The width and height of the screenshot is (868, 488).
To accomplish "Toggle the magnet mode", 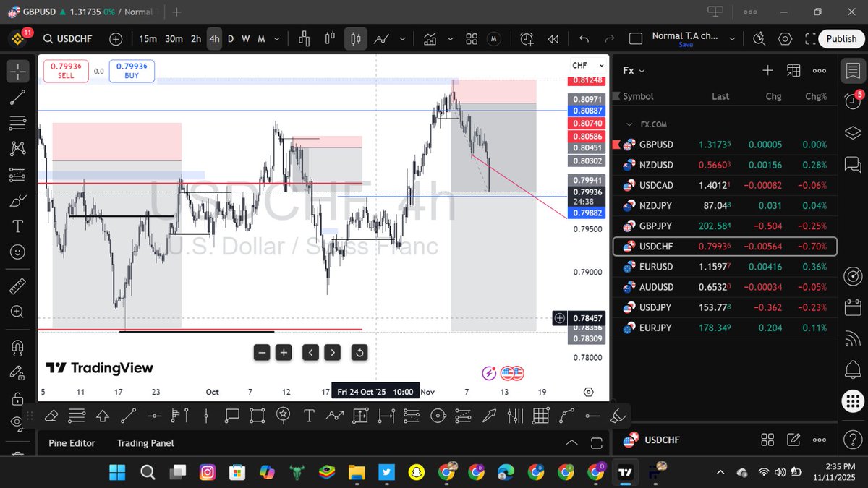I will (18, 346).
